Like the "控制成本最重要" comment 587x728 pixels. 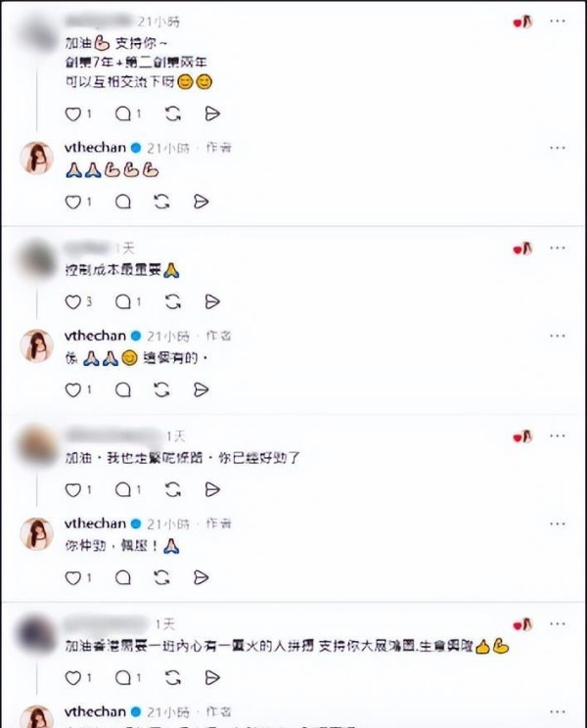tap(72, 301)
